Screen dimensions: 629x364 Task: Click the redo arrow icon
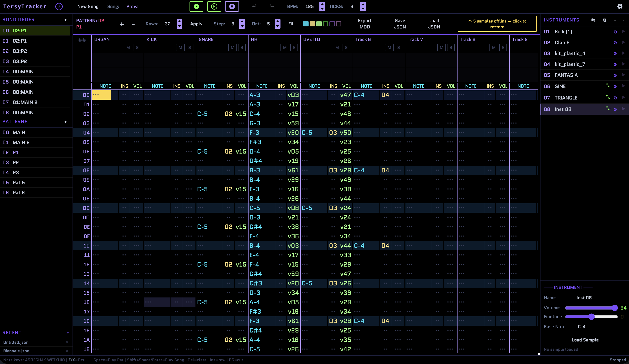point(271,6)
